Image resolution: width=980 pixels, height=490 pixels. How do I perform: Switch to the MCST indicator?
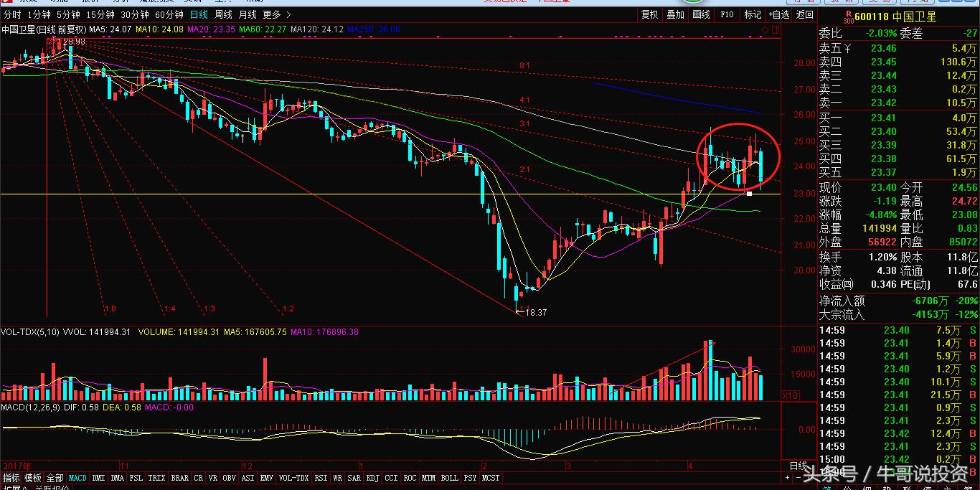pos(491,478)
